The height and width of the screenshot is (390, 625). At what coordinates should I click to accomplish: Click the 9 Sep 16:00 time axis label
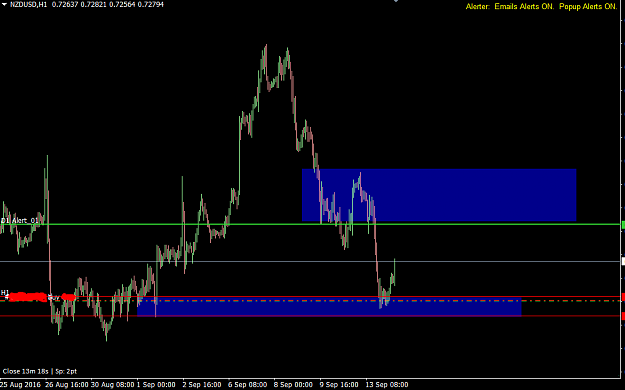[339, 385]
